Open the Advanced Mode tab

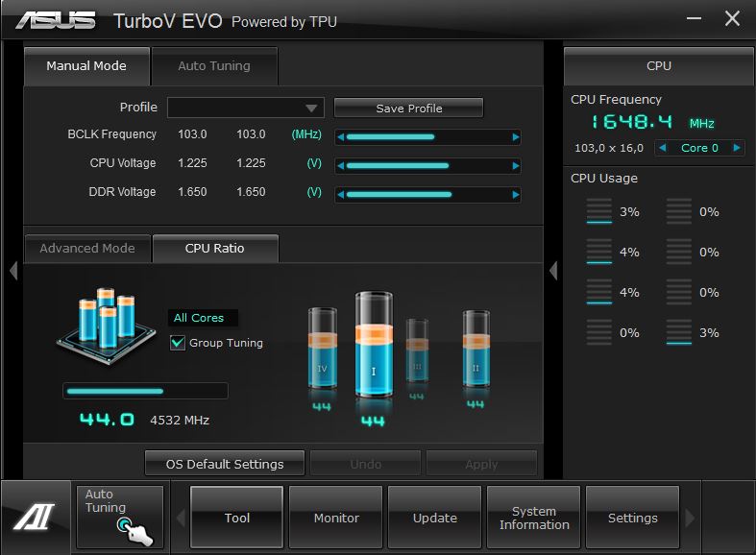coord(87,248)
